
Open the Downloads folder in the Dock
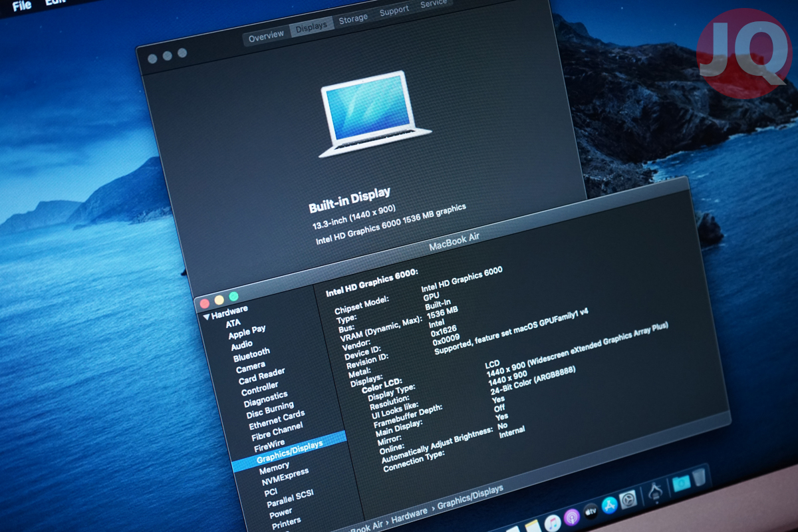tap(680, 484)
